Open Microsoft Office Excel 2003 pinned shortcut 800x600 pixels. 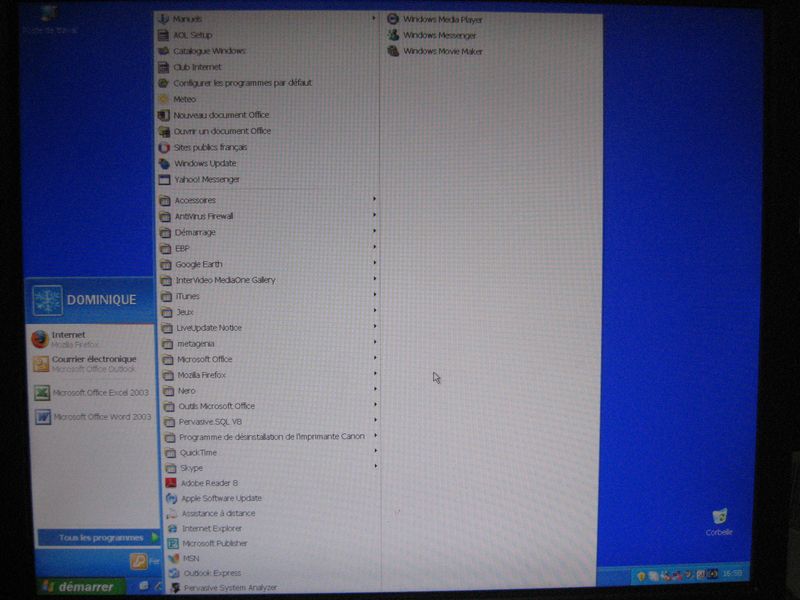pyautogui.click(x=92, y=393)
